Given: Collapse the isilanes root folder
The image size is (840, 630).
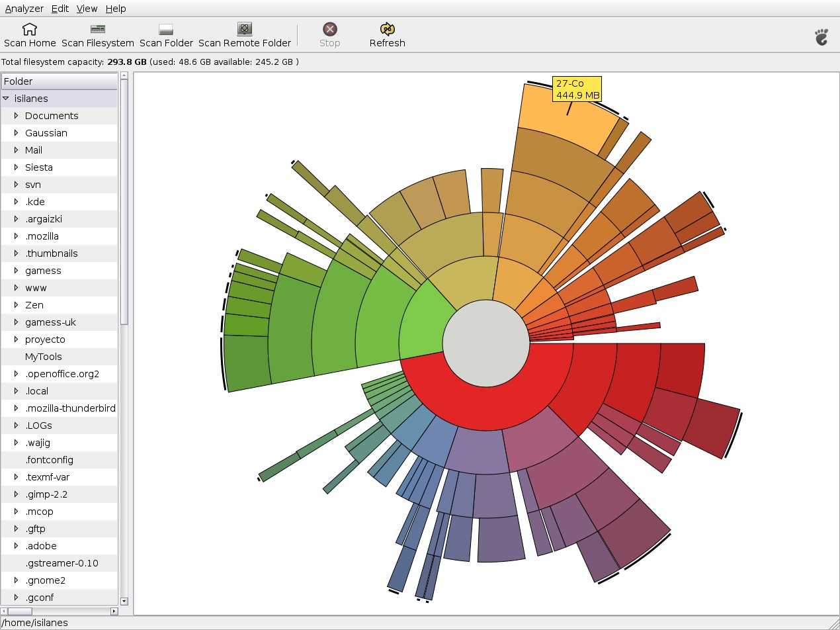Looking at the screenshot, I should (x=5, y=99).
